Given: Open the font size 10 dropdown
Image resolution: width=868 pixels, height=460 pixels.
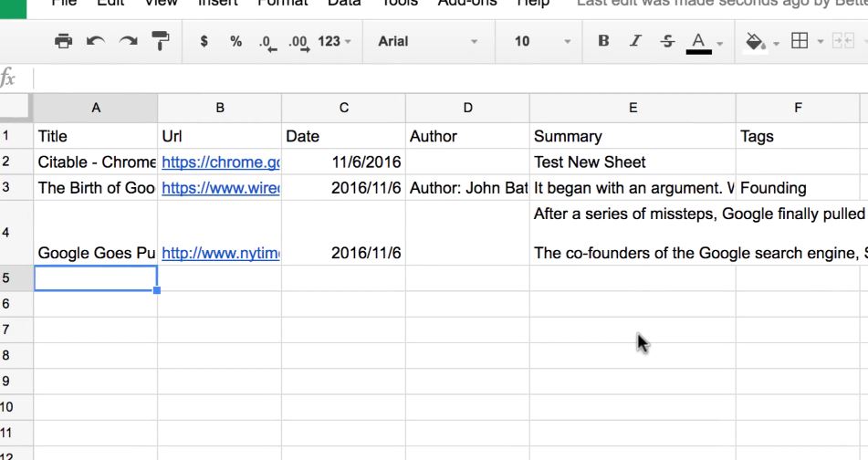Looking at the screenshot, I should coord(542,41).
